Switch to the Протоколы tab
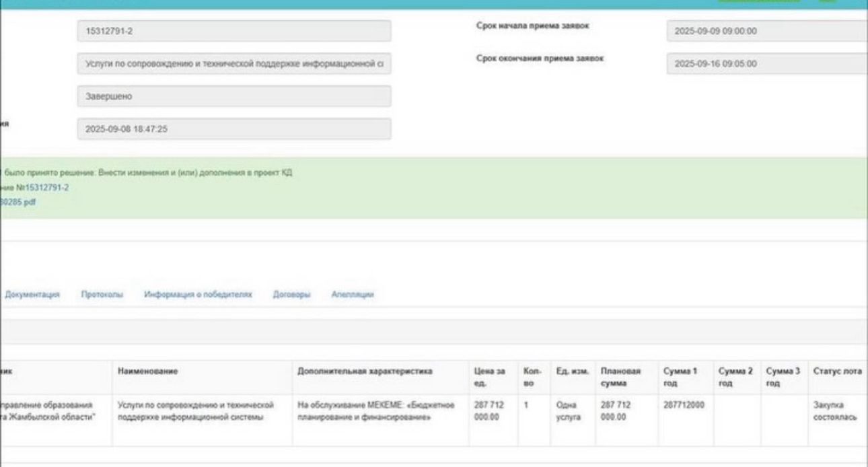Screen dimensions: 868x467 (x=102, y=295)
